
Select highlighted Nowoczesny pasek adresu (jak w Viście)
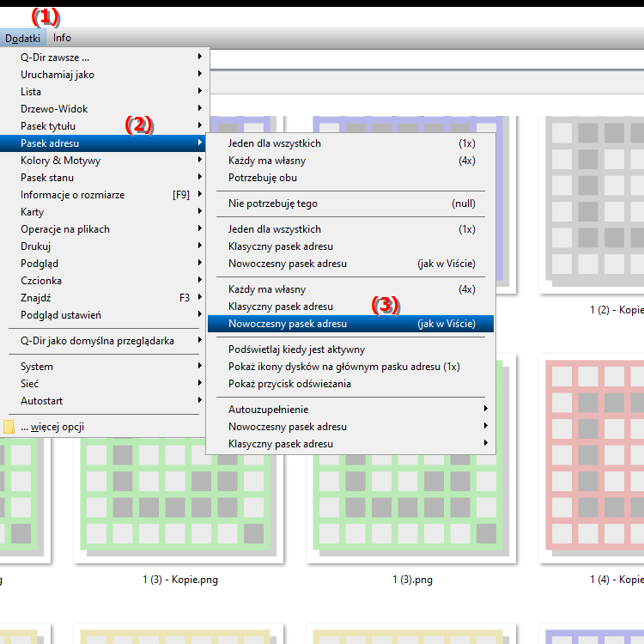[x=350, y=324]
